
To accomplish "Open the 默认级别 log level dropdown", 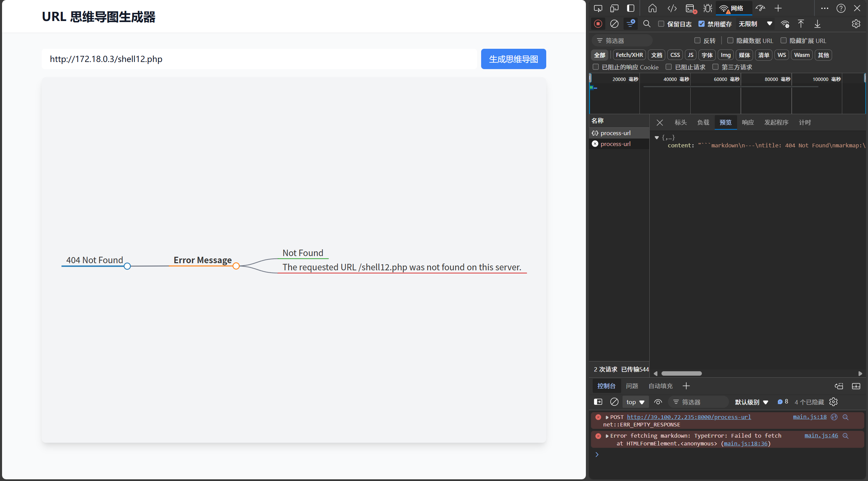I will pos(751,402).
